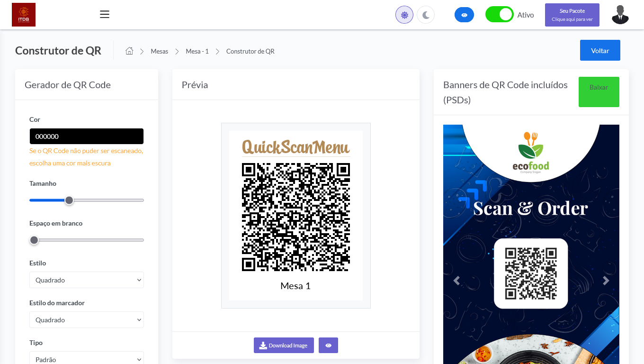Click the orange QR color warning text
644x364 pixels.
[86, 157]
